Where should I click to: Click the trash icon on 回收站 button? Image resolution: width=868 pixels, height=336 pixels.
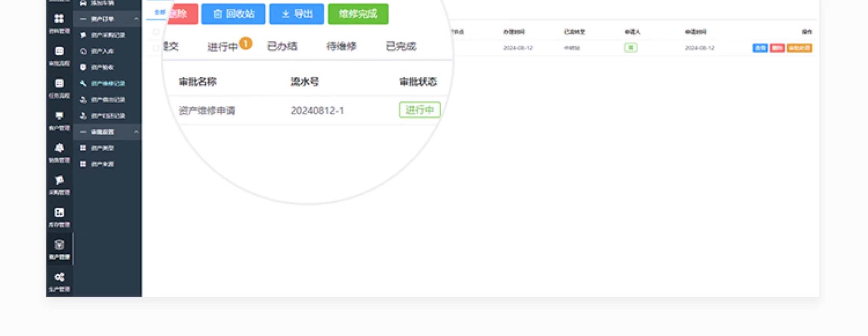coord(218,14)
